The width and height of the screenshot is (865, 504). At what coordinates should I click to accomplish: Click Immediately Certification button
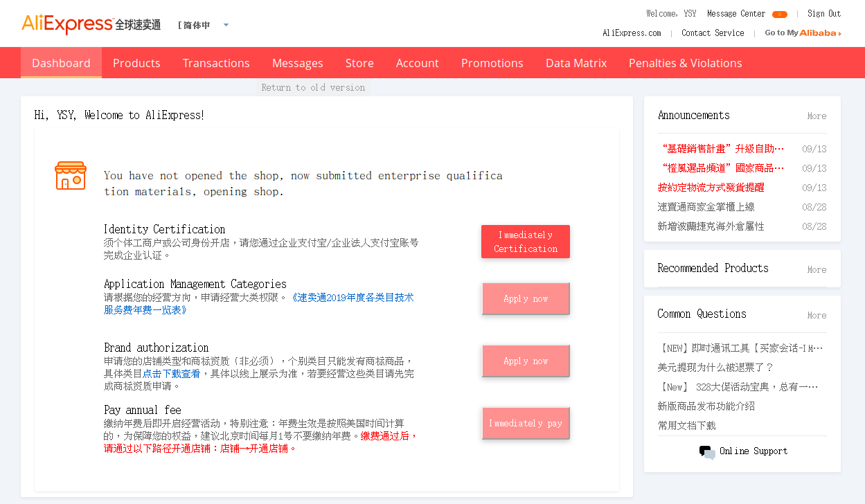[526, 242]
